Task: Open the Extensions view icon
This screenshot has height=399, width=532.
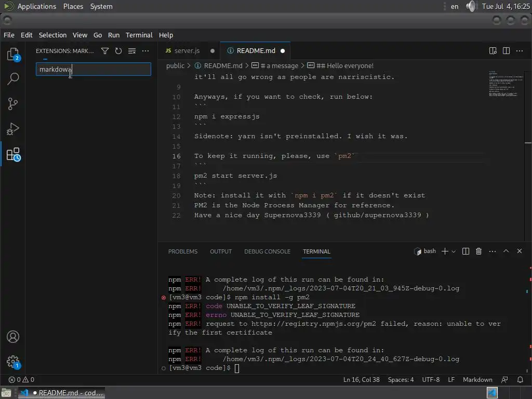Action: (x=13, y=154)
